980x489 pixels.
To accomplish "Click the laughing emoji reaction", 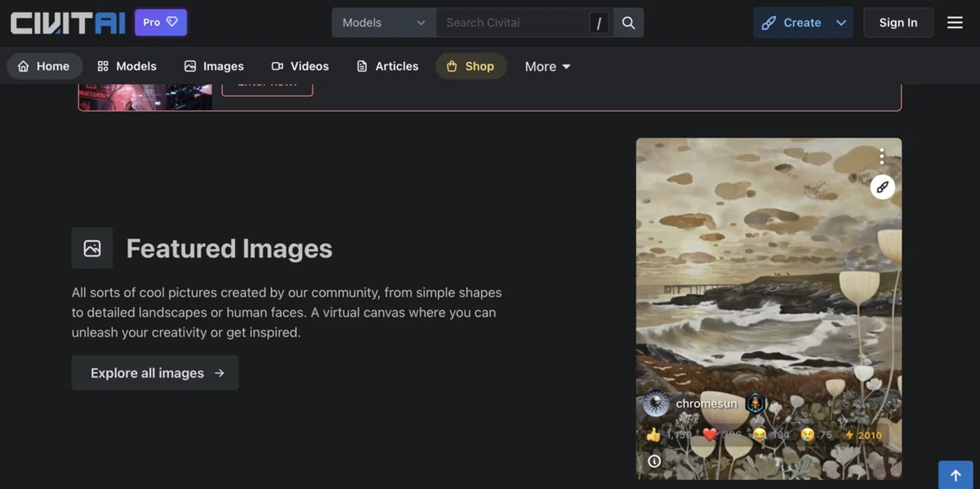I will (x=771, y=435).
